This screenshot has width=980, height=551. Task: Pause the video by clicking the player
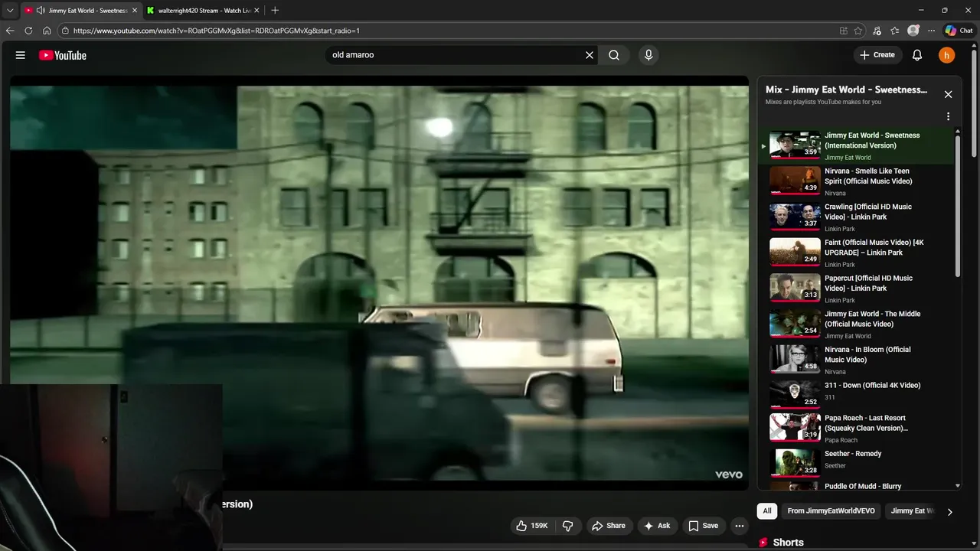coord(379,283)
